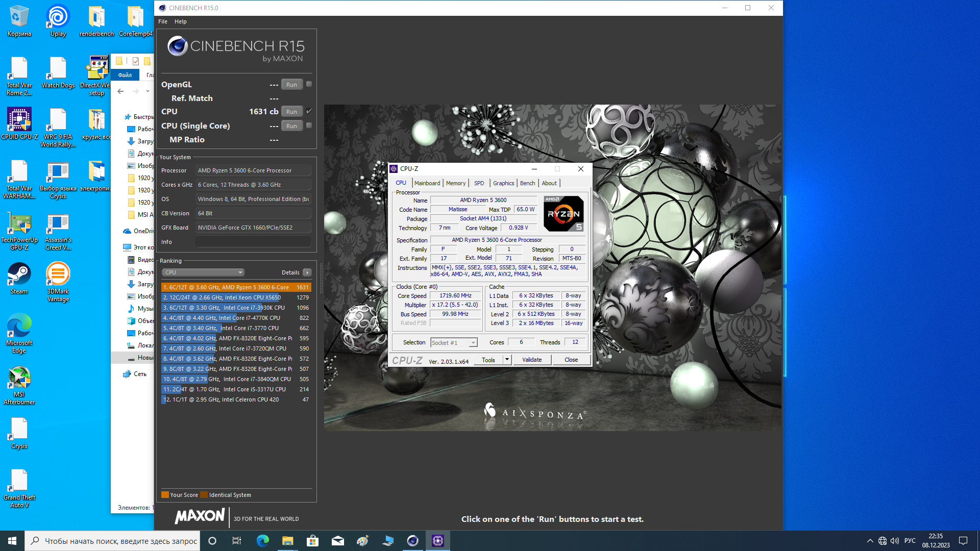Click the Validate button in CPU-Z
Image resolution: width=980 pixels, height=551 pixels.
(x=532, y=360)
